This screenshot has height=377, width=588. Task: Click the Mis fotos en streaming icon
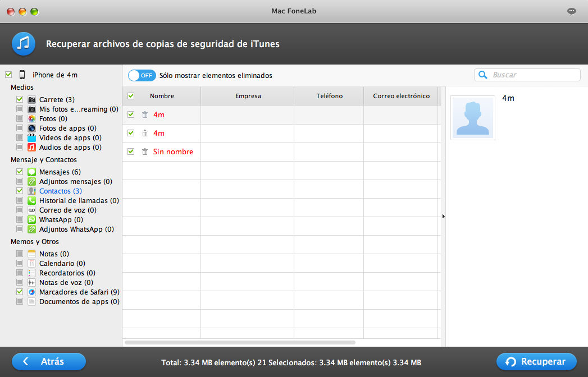tap(32, 109)
